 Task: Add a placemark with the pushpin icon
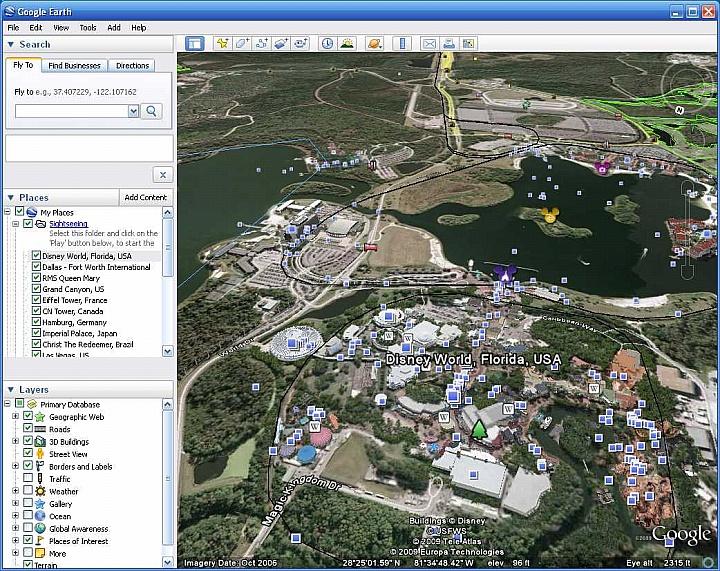pyautogui.click(x=222, y=44)
